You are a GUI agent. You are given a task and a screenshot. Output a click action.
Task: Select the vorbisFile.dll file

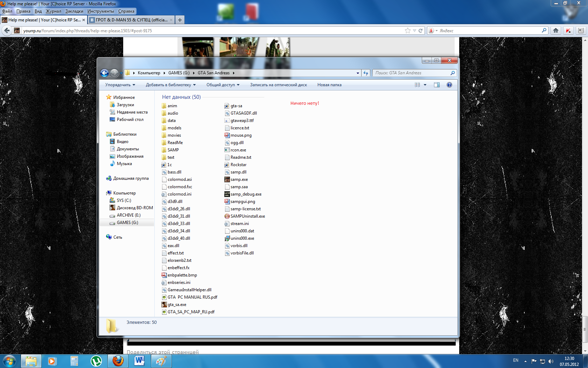click(239, 253)
